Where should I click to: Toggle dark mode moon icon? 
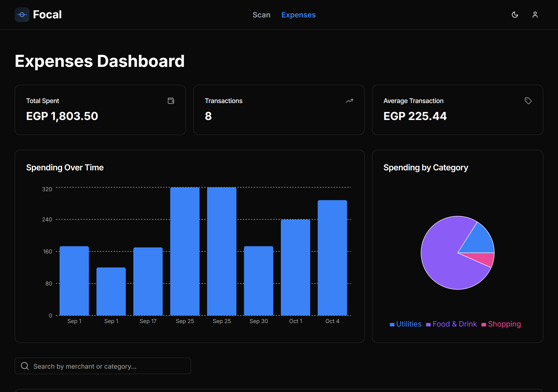coord(515,15)
